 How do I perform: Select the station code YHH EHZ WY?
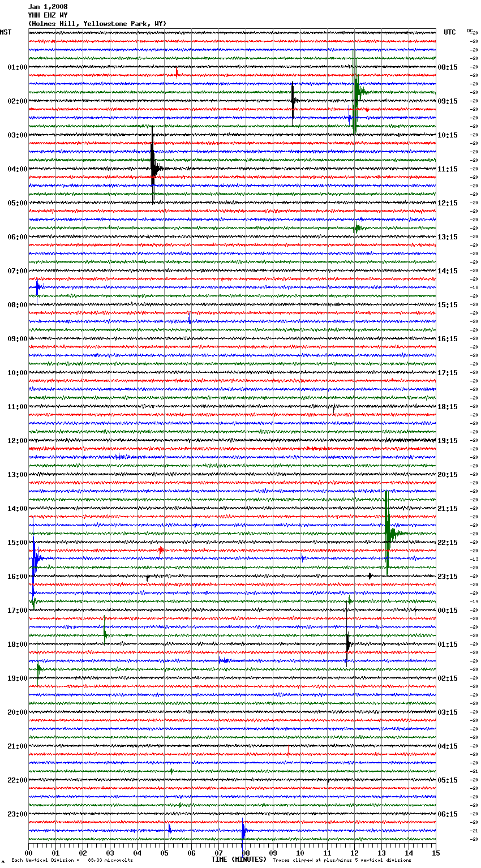pyautogui.click(x=48, y=15)
